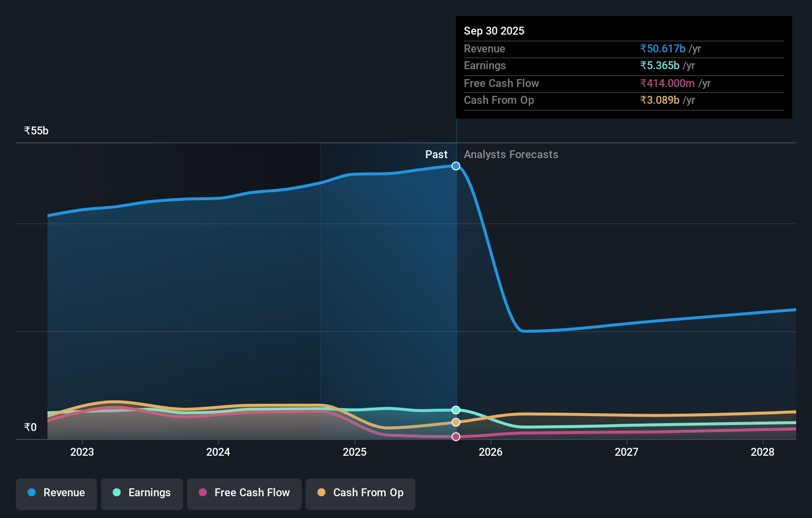Click the Analysts Forecasts label

[511, 155]
